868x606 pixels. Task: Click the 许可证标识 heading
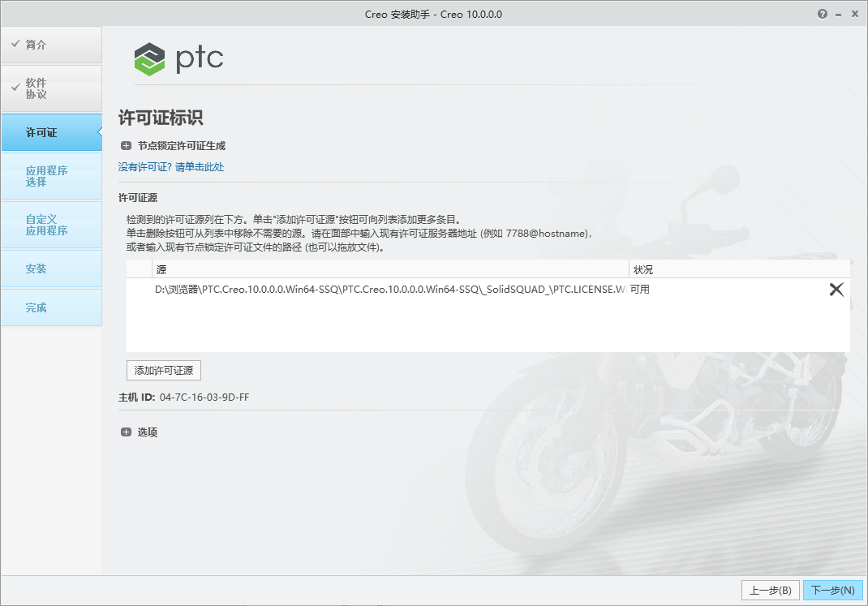pyautogui.click(x=161, y=118)
